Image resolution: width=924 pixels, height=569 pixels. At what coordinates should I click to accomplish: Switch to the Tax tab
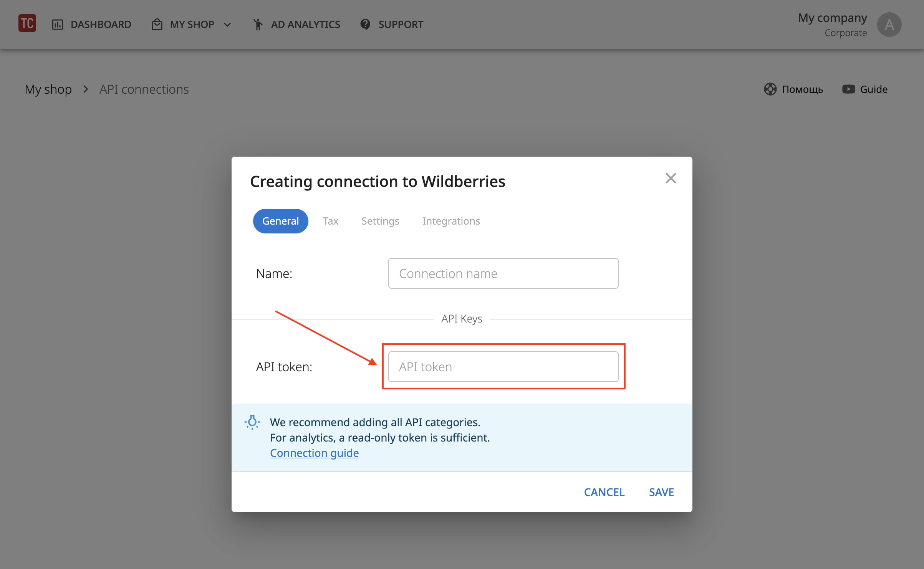tap(330, 221)
